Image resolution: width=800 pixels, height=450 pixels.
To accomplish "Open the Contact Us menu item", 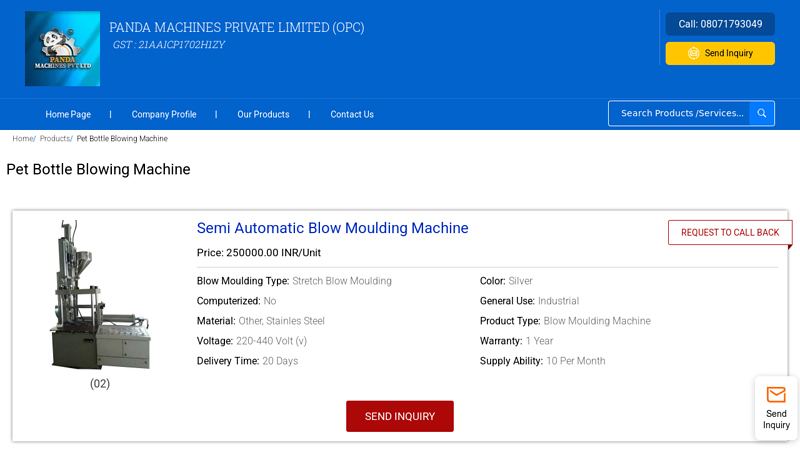I will (x=352, y=114).
